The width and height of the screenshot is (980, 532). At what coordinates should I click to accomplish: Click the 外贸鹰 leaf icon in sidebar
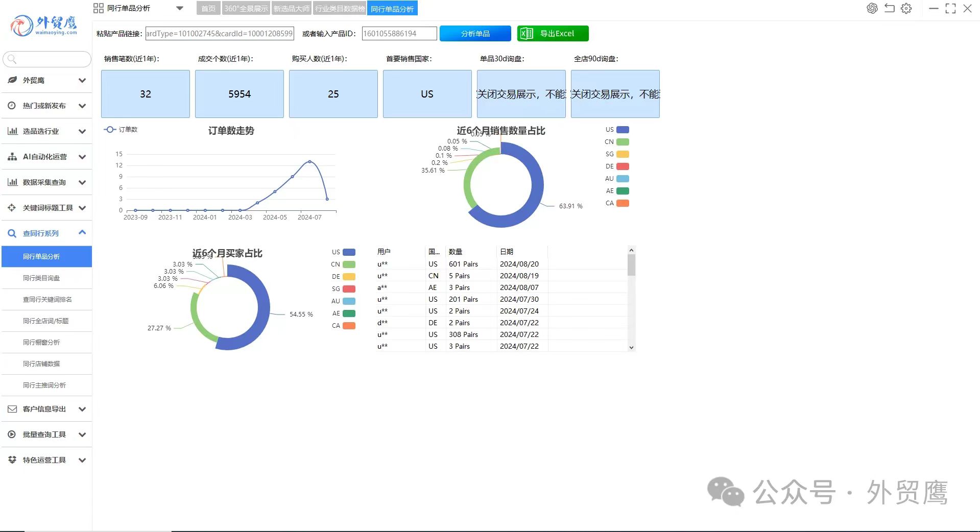(12, 80)
